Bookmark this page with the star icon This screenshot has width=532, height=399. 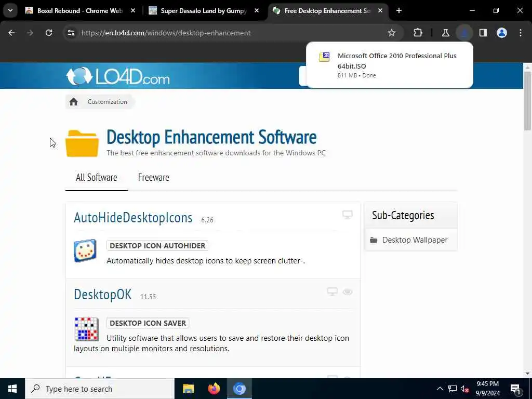[392, 33]
